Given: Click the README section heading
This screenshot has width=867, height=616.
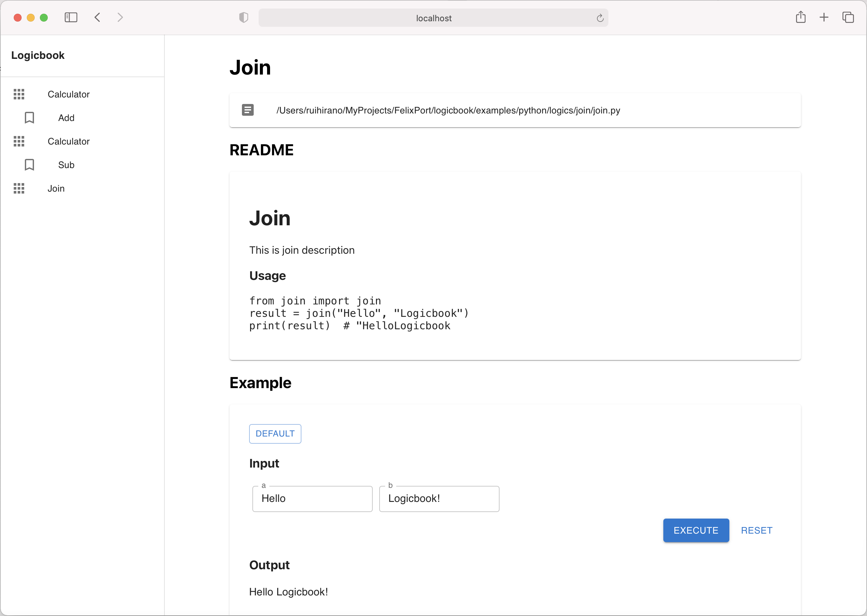Looking at the screenshot, I should tap(261, 150).
